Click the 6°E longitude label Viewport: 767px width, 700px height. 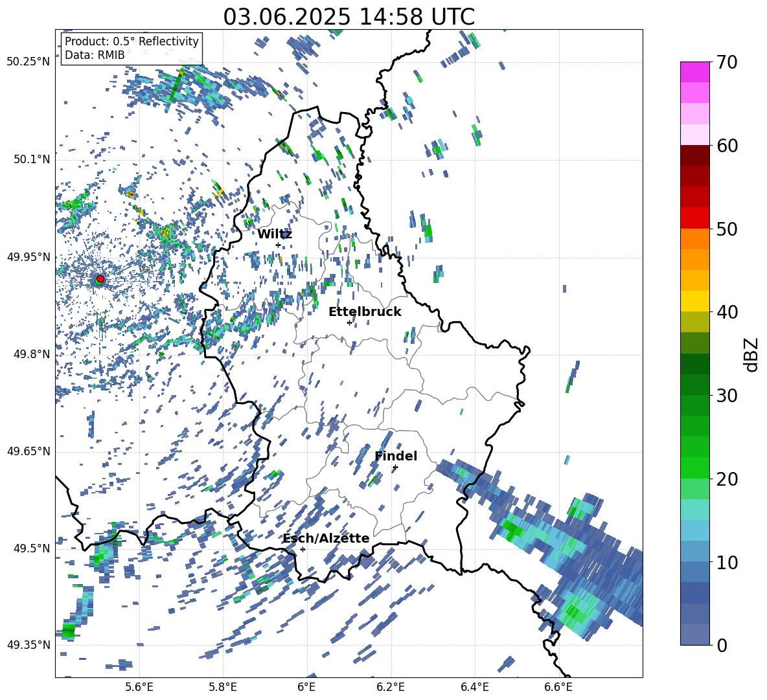306,687
